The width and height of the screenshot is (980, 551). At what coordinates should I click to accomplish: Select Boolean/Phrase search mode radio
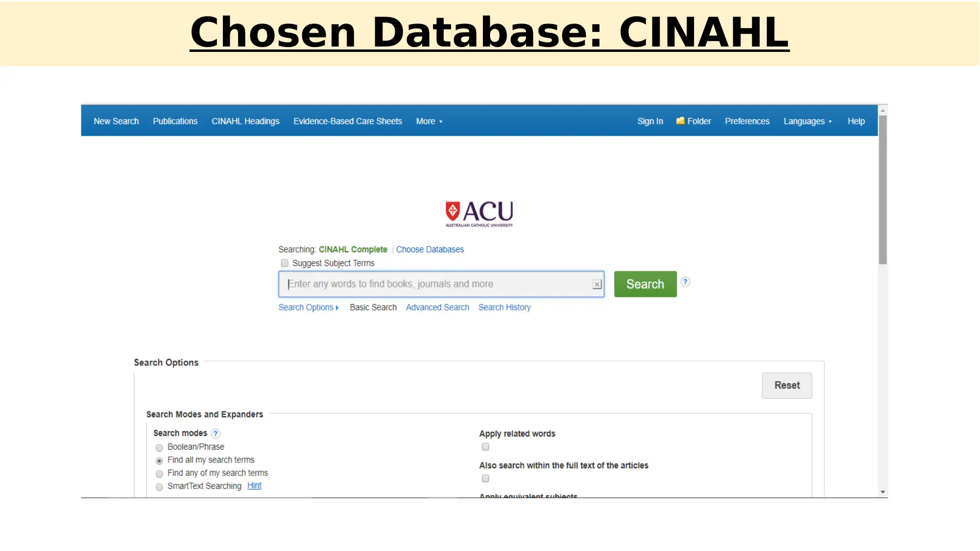pos(159,447)
